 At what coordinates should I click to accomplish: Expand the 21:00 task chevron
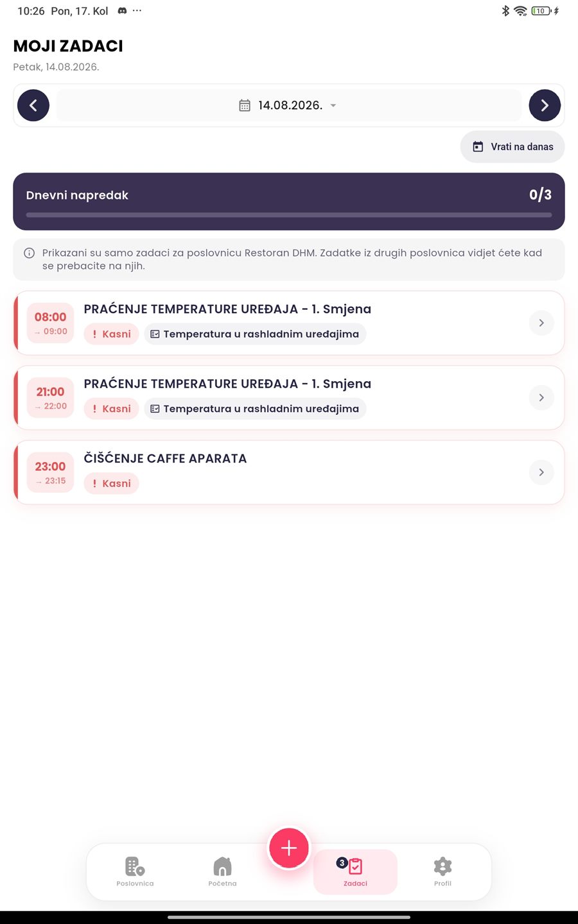pos(541,398)
